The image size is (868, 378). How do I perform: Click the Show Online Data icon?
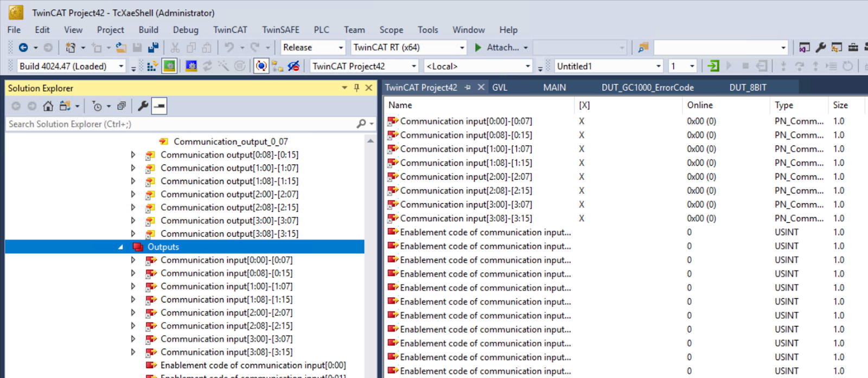point(261,66)
